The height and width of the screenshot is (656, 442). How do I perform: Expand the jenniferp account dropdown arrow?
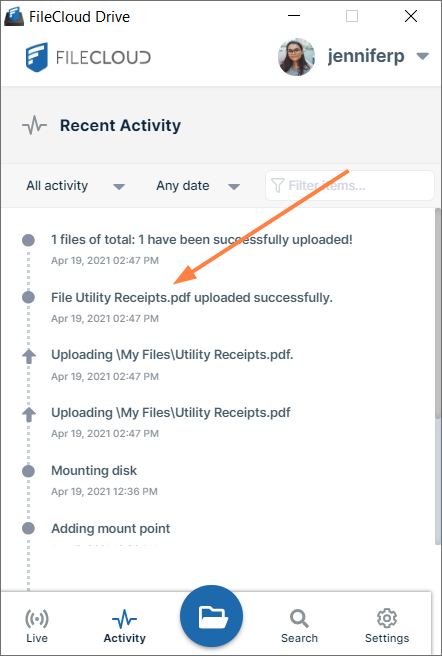coord(423,56)
